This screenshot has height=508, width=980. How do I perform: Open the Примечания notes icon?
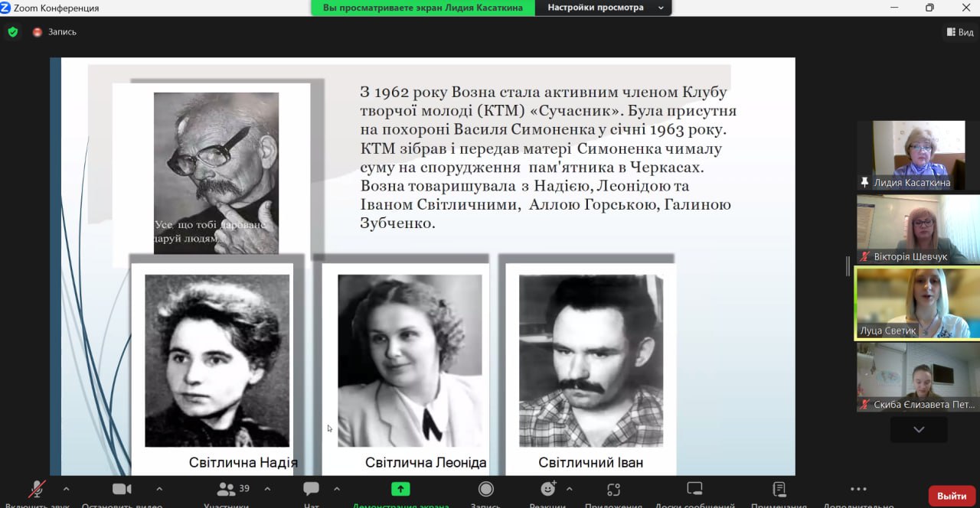click(779, 489)
